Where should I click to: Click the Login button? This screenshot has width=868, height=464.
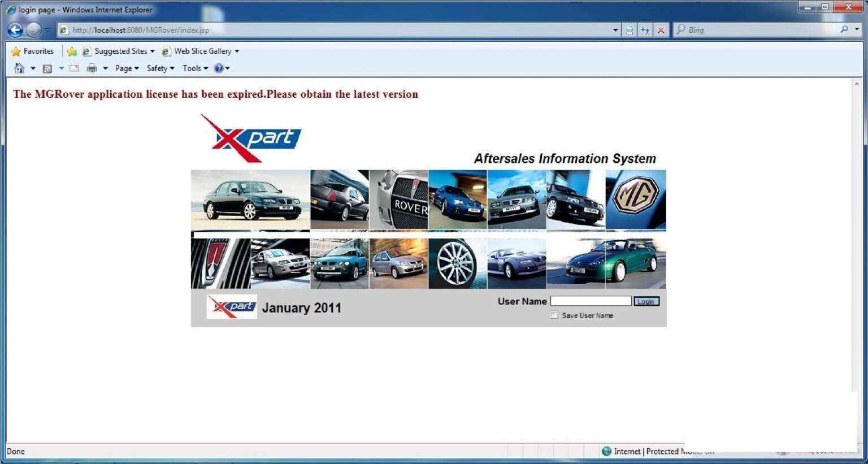pos(646,301)
